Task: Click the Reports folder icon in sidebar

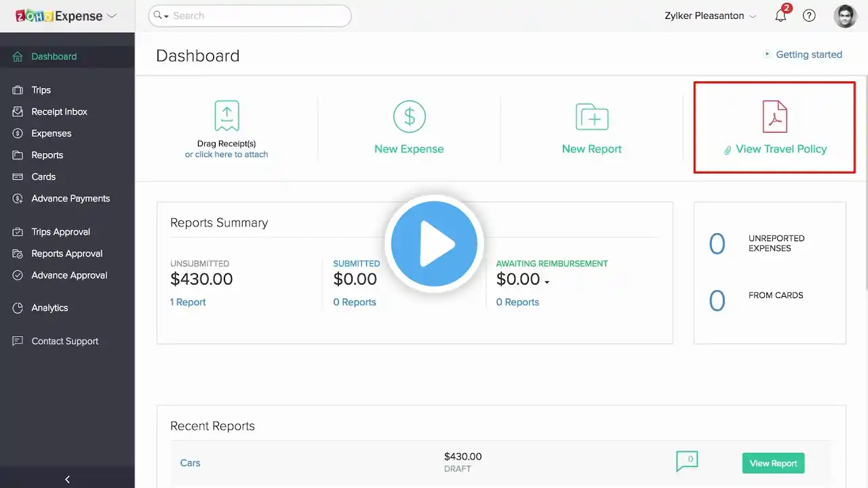Action: [x=18, y=155]
